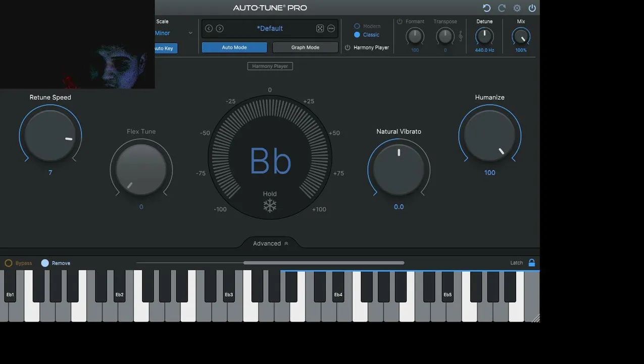This screenshot has width=644, height=364.
Task: Toggle the plugin power icon at top right
Action: click(532, 8)
